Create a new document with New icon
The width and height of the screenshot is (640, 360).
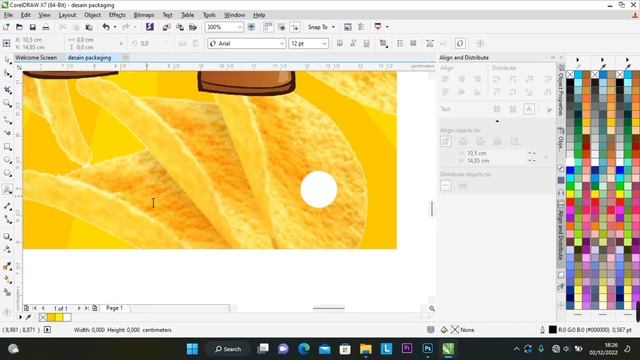6,27
